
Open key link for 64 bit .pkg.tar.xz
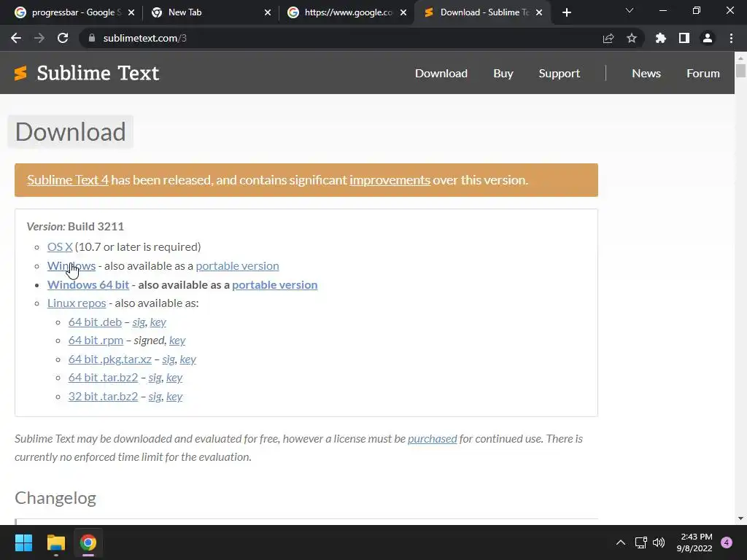[x=187, y=359]
